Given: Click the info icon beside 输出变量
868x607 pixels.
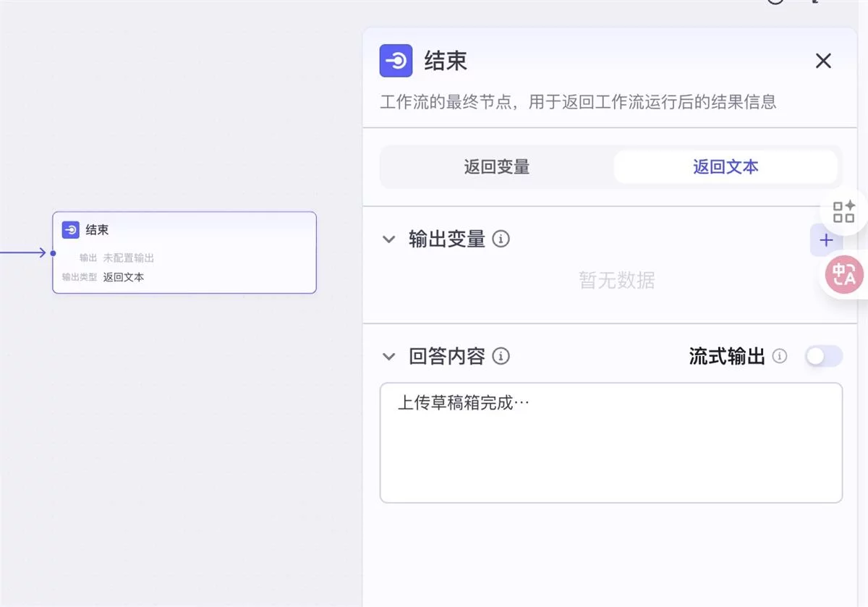Looking at the screenshot, I should (x=501, y=239).
